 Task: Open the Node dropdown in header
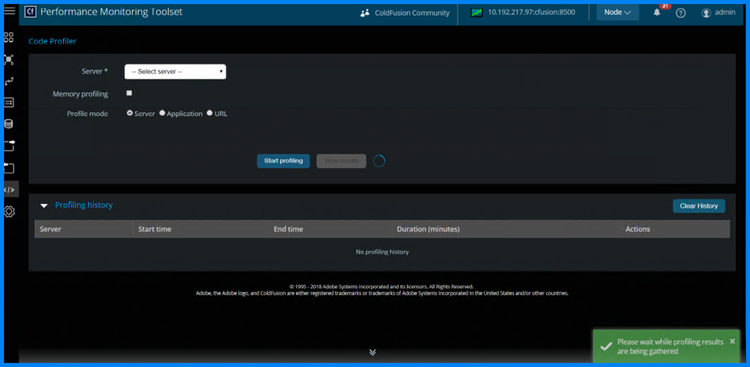click(x=618, y=12)
